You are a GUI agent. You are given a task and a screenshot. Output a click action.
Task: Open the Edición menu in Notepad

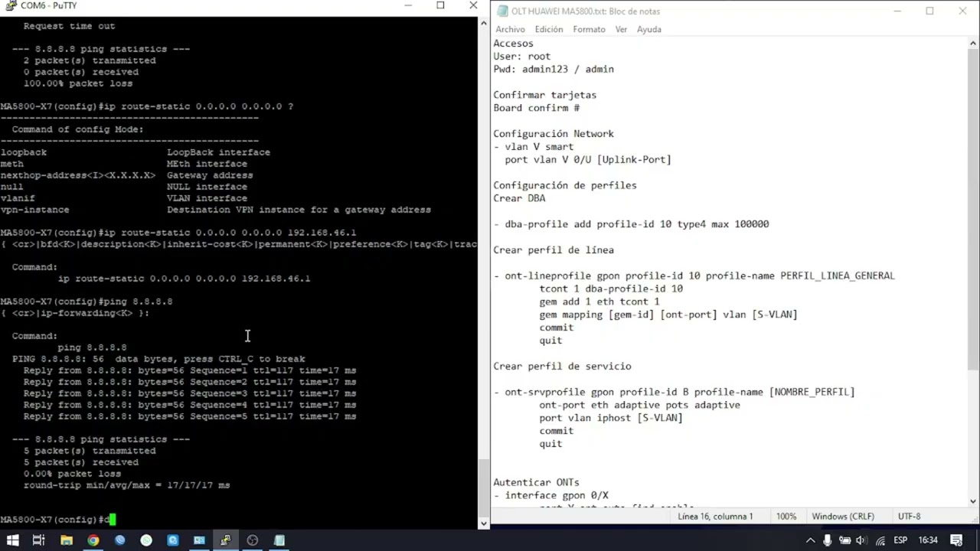(x=549, y=29)
